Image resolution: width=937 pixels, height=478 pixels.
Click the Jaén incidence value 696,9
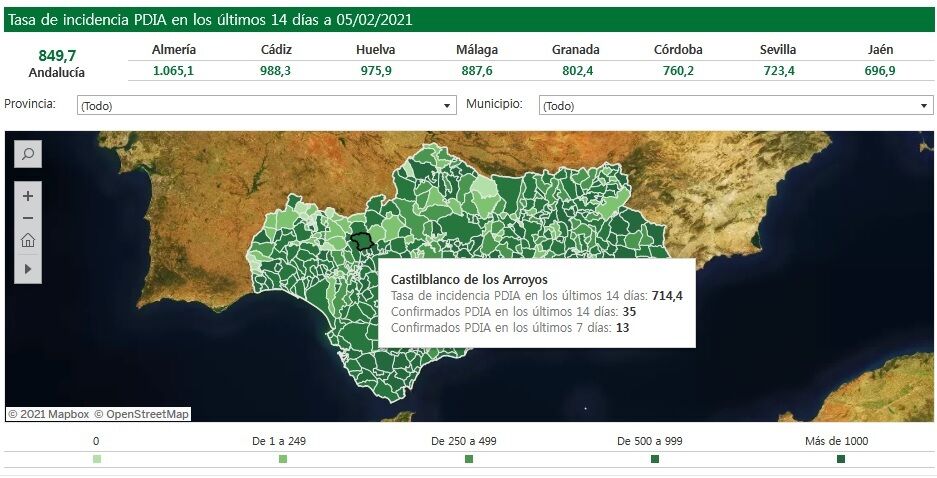click(880, 71)
